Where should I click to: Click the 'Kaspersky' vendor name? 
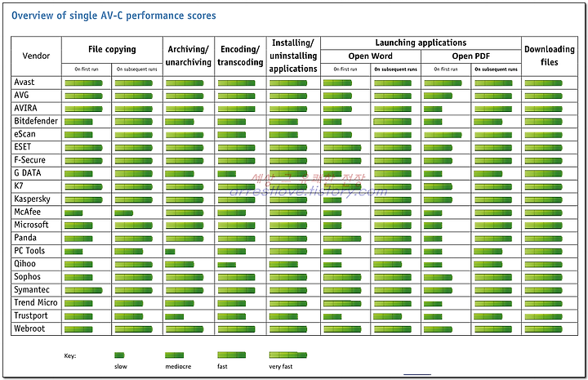[x=32, y=199]
